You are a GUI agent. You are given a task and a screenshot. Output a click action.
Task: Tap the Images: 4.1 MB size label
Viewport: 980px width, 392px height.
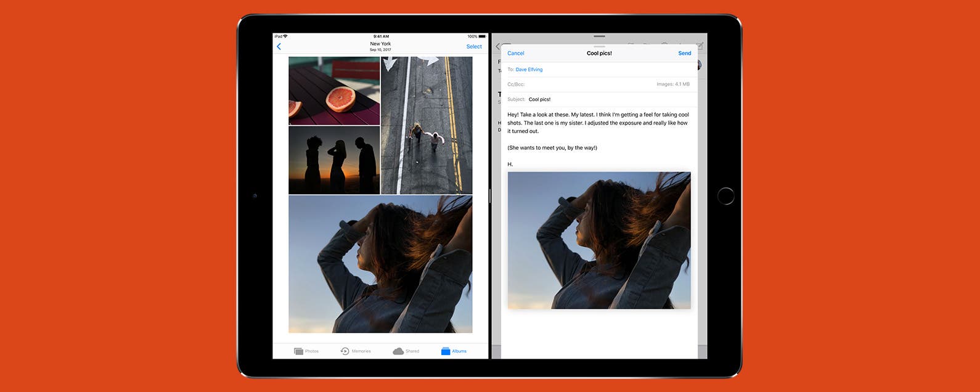(x=673, y=84)
